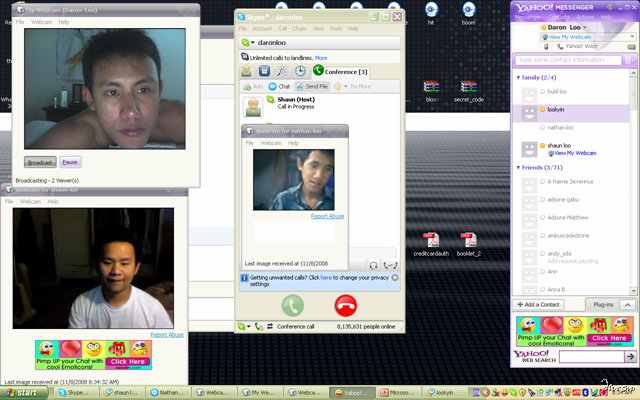This screenshot has height=400, width=640.
Task: Click Send File in Skype toolbar
Action: pyautogui.click(x=312, y=87)
